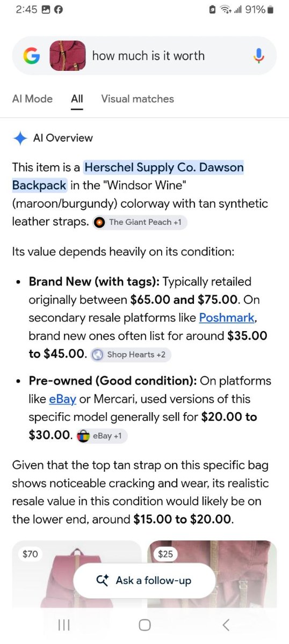Tap the Android back navigation arrow
The width and height of the screenshot is (289, 644).
pyautogui.click(x=226, y=624)
